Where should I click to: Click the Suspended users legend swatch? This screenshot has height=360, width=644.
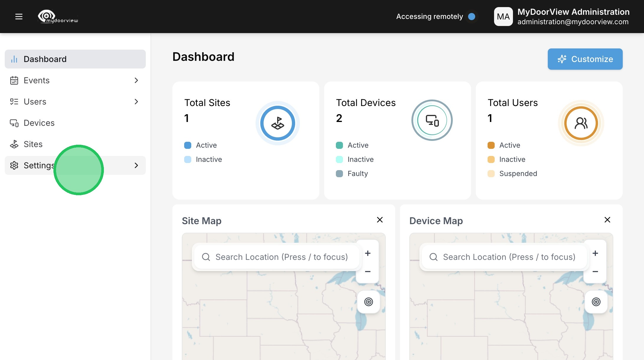(x=491, y=174)
